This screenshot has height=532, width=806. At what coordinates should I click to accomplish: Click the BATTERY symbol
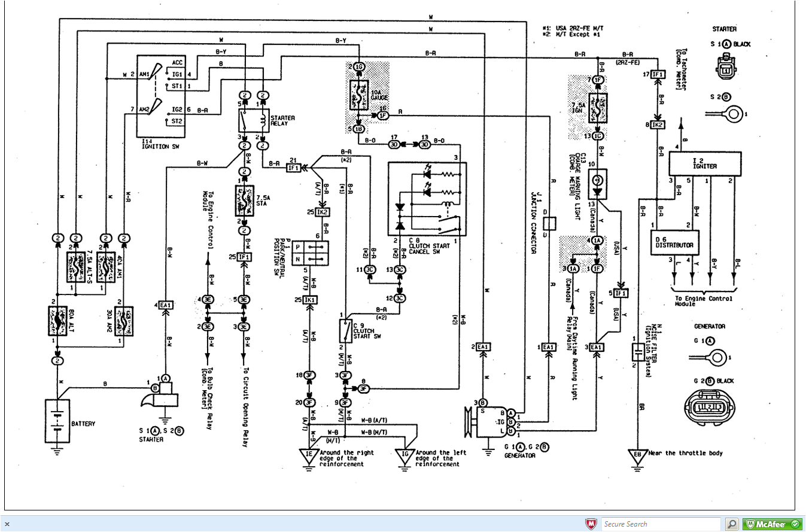[56, 422]
